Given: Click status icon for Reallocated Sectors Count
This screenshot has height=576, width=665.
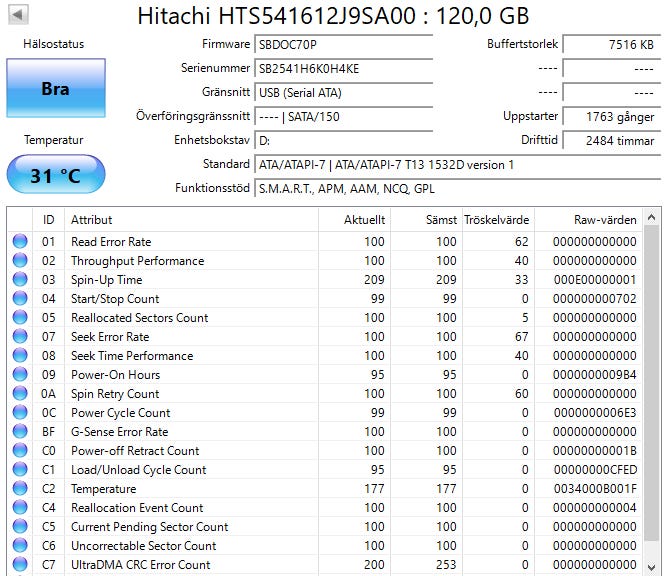Looking at the screenshot, I should click(x=20, y=318).
